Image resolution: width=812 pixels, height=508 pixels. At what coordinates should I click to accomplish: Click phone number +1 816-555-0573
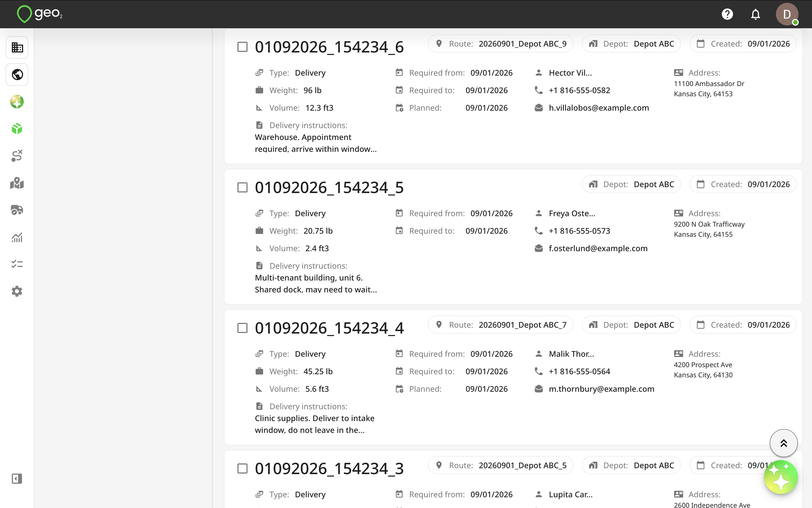579,231
